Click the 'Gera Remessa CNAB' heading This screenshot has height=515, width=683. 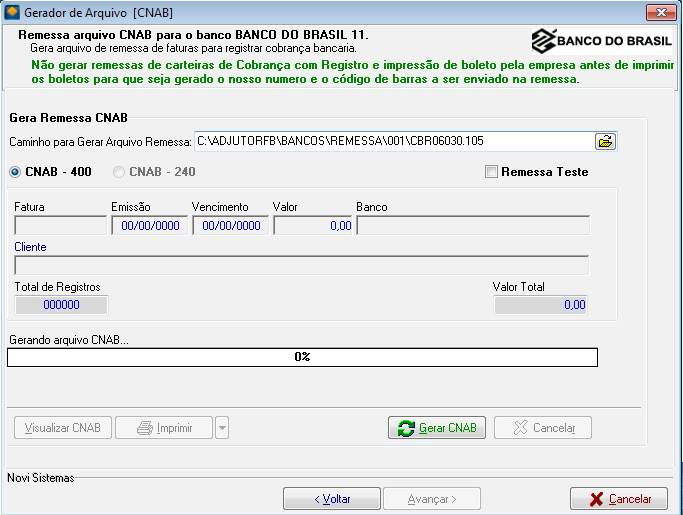68,118
